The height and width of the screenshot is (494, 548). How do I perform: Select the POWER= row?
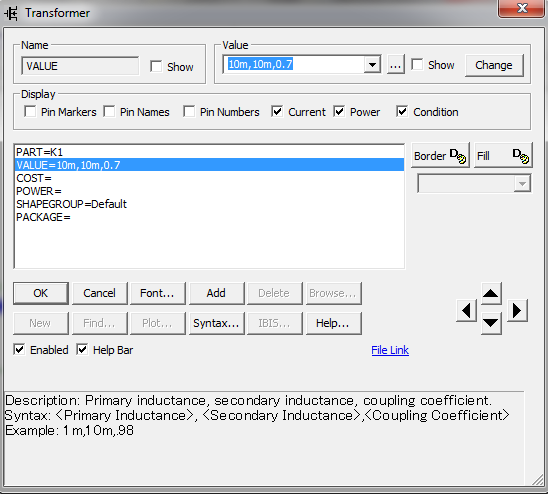pos(210,191)
